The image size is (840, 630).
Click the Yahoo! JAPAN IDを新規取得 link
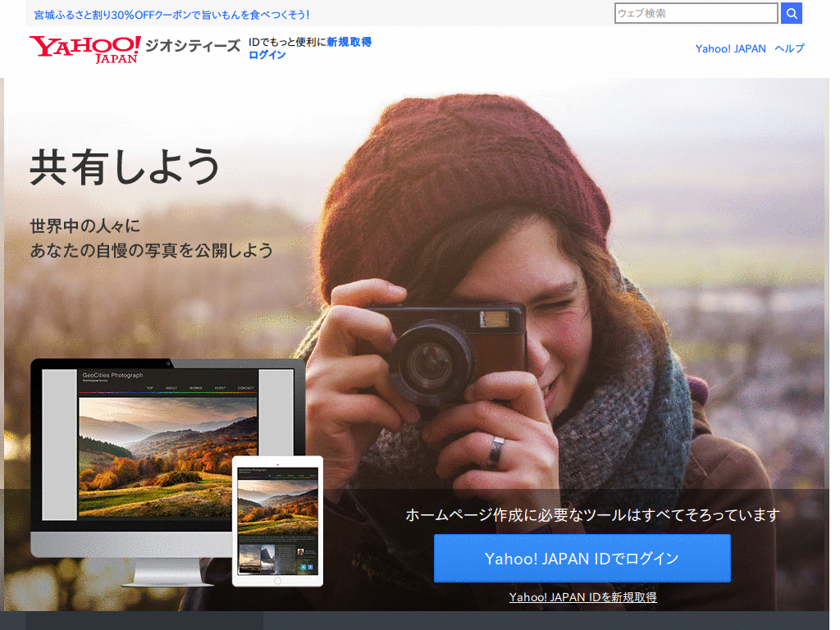(583, 597)
